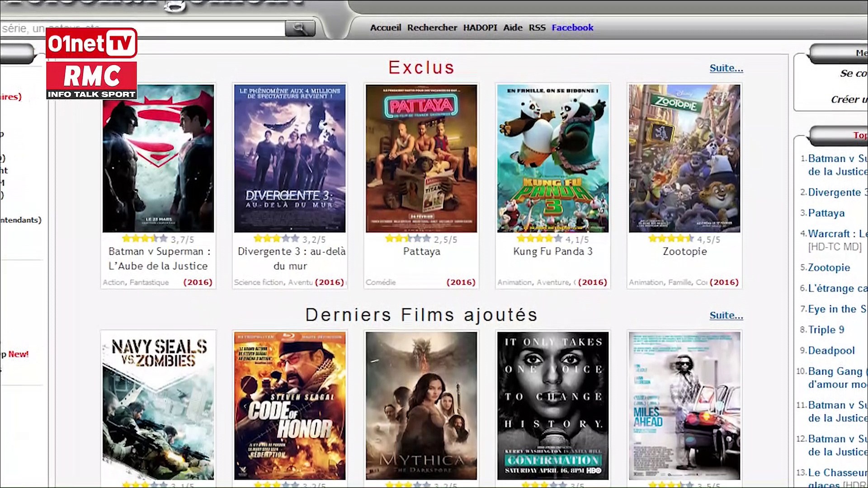Open the RSS menu item
This screenshot has width=868, height=488.
tap(537, 28)
